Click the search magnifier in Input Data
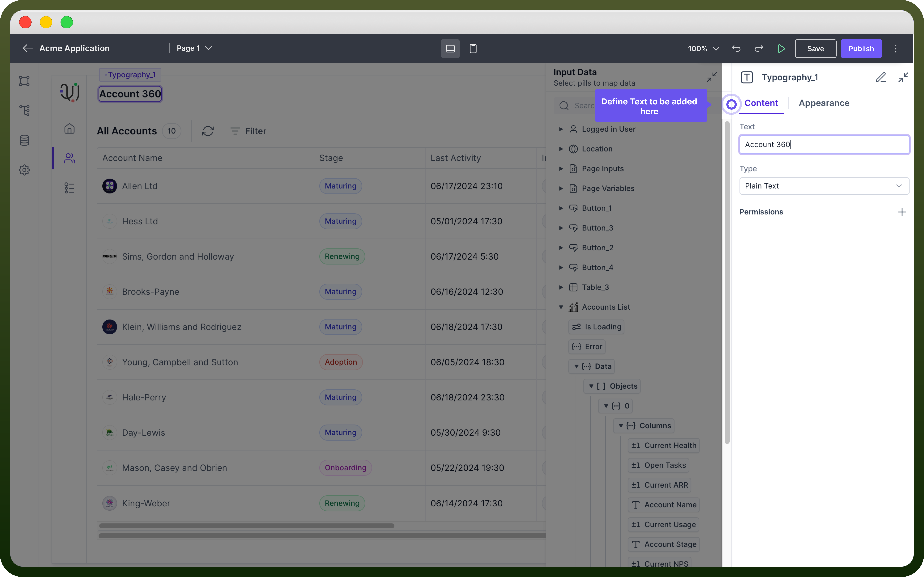The width and height of the screenshot is (924, 577). pyautogui.click(x=564, y=106)
